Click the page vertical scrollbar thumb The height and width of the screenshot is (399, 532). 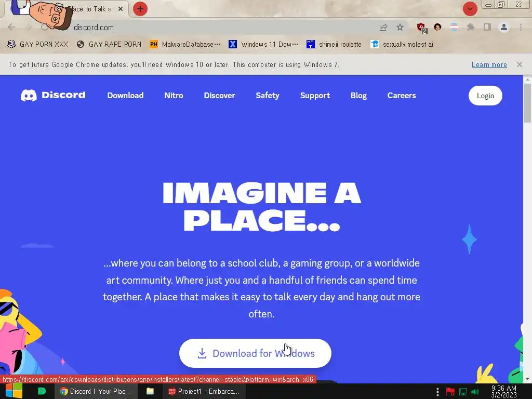(527, 103)
